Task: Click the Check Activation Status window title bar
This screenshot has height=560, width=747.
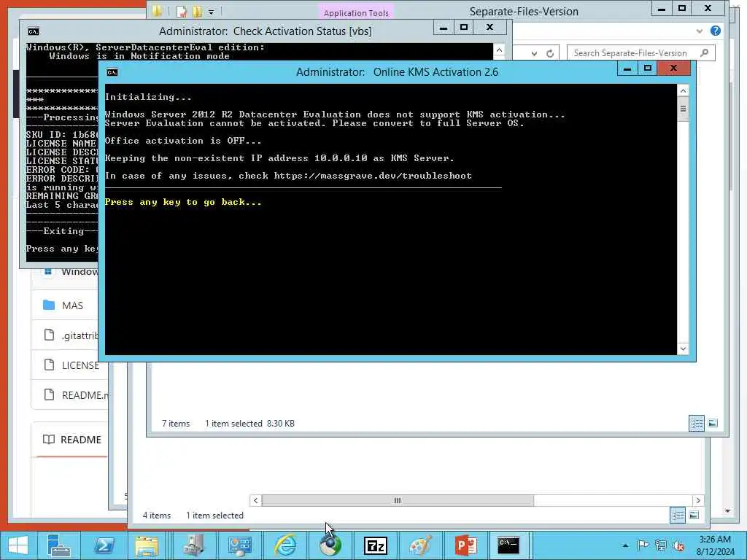Action: coord(266,31)
